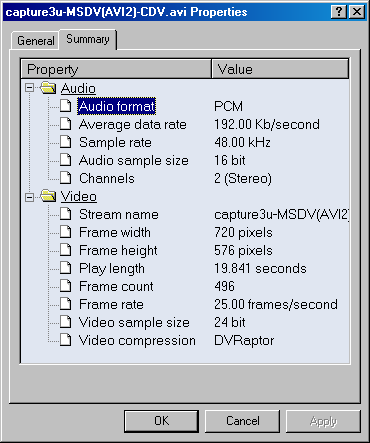Select the Average data rate property

[x=133, y=124]
